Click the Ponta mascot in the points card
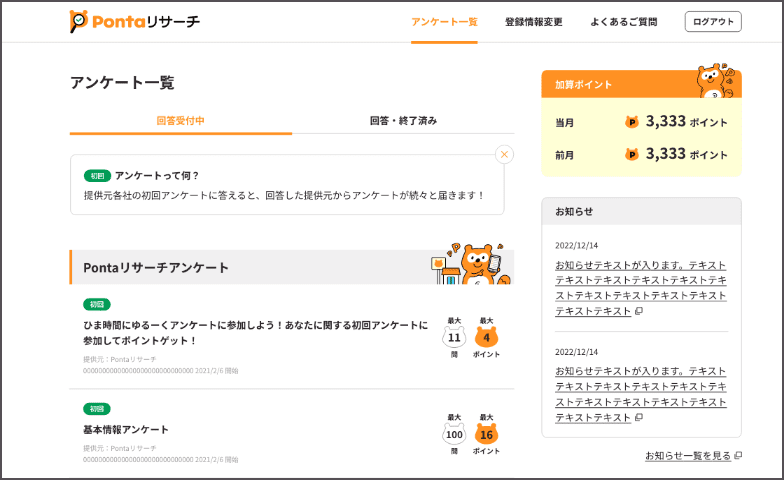Viewport: 784px width, 480px height. [x=716, y=80]
